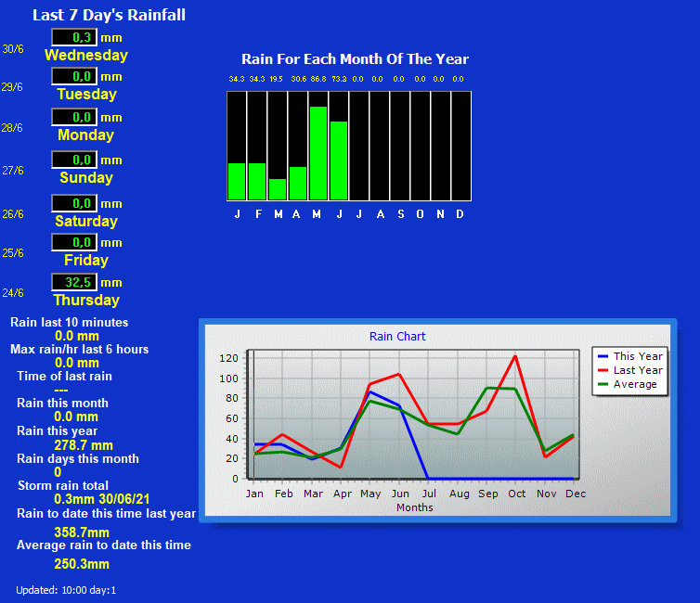700x603 pixels.
Task: Click the '0.3mm 30/06/21' storm rain total
Action: (x=102, y=499)
